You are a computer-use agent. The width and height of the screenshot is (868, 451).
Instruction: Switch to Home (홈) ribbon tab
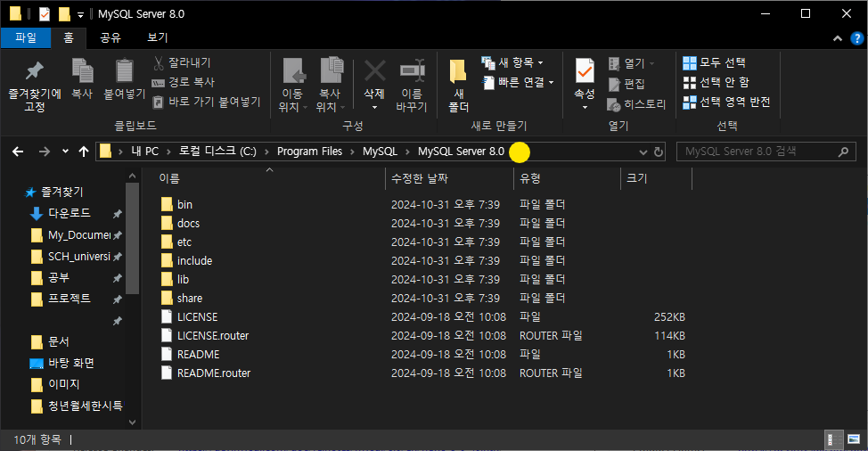tap(68, 37)
